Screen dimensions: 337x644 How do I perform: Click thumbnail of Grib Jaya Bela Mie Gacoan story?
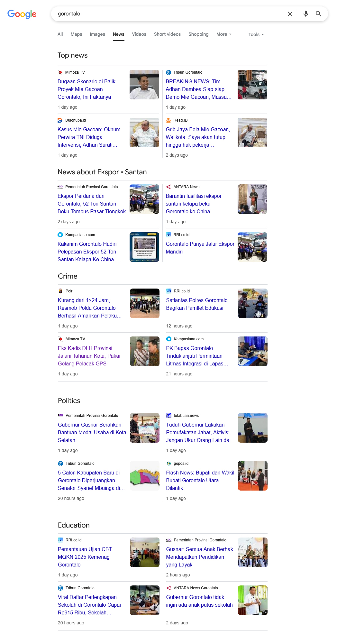252,133
